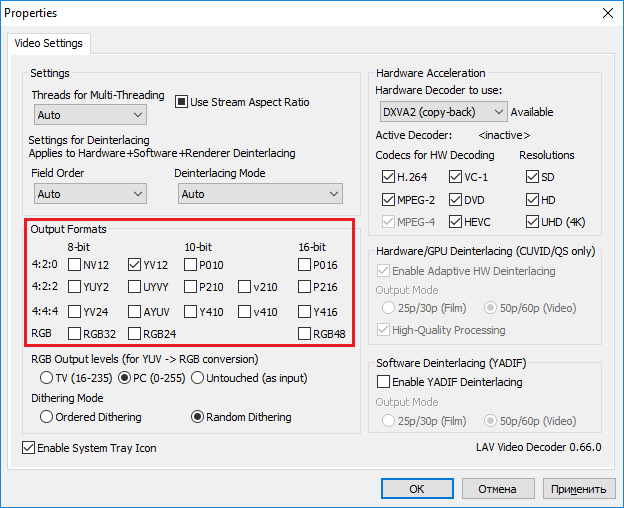Check the P010 10-bit format
Image resolution: width=624 pixels, height=508 pixels.
pyautogui.click(x=190, y=265)
